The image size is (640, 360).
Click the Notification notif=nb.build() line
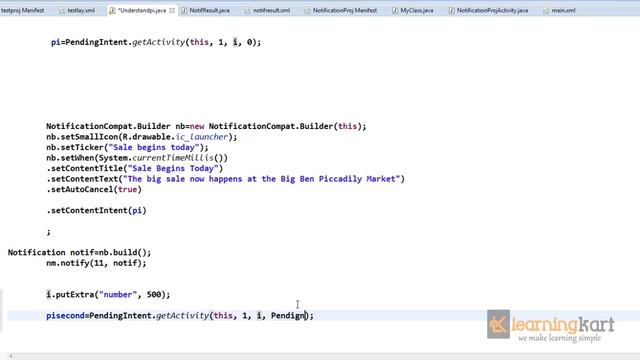[x=79, y=253]
